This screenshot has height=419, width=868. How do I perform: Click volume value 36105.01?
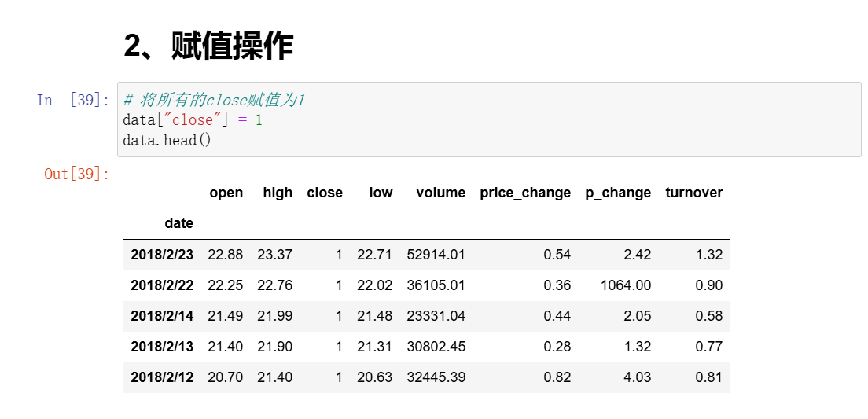pos(436,285)
